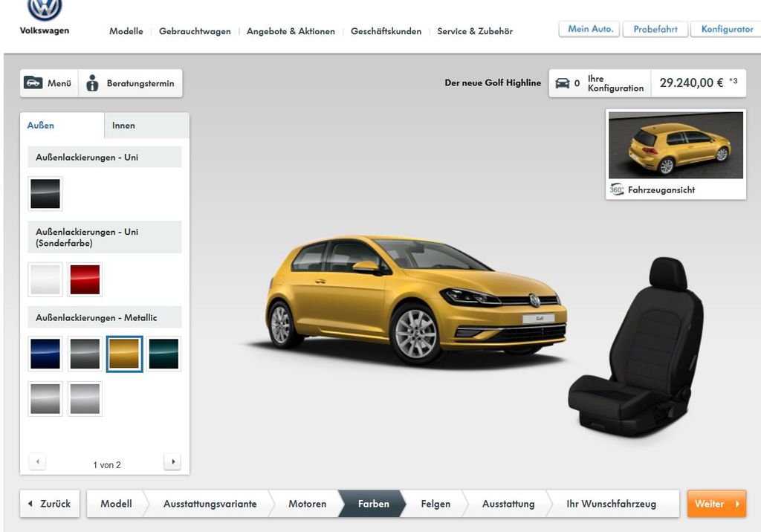This screenshot has width=761, height=532.
Task: Switch to the Innen tab
Action: [124, 126]
